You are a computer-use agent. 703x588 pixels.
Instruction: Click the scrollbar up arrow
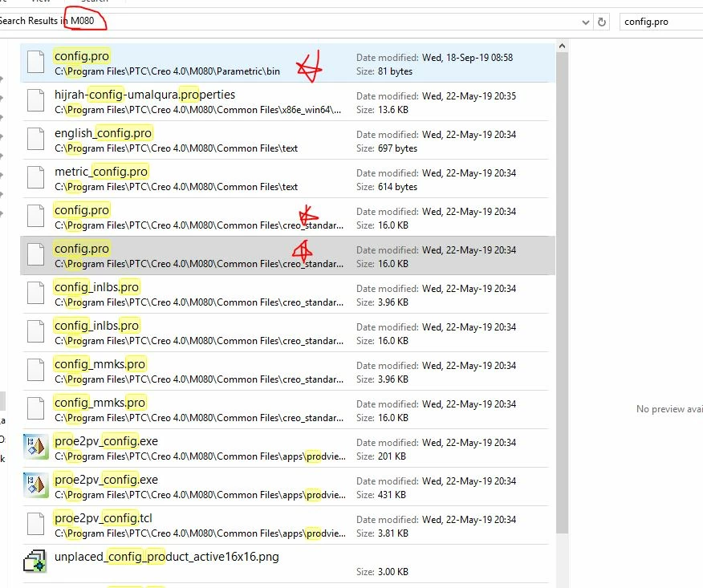563,46
